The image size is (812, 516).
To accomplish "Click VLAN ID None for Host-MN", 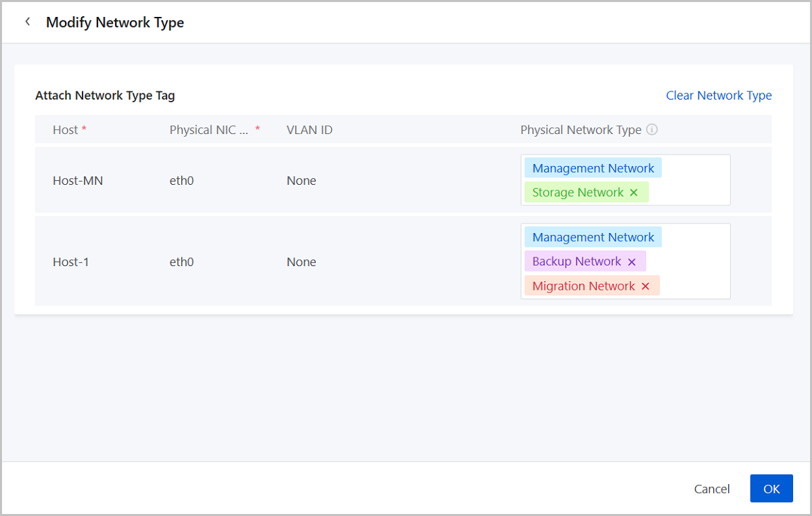I will point(301,181).
